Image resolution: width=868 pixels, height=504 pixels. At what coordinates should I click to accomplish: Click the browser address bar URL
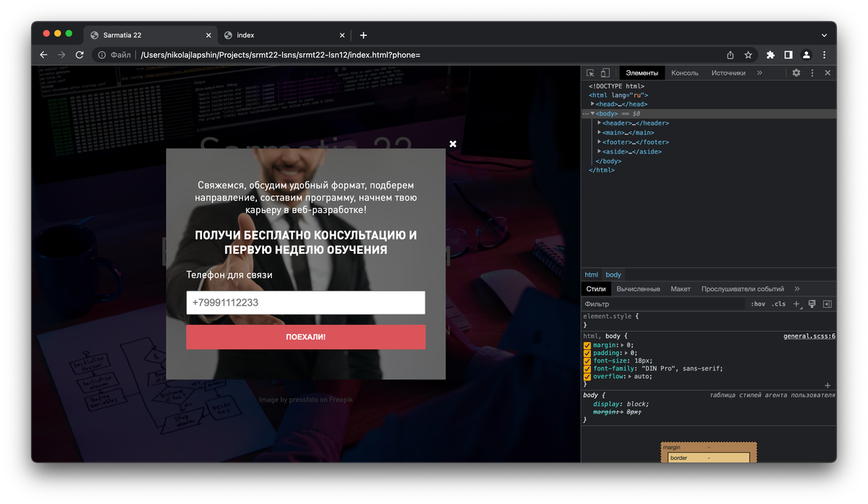point(280,55)
